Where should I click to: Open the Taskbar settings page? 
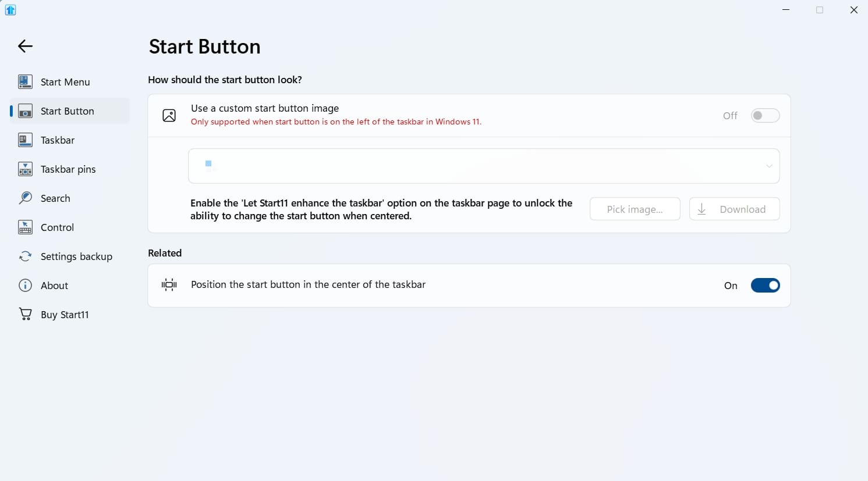[x=58, y=140]
